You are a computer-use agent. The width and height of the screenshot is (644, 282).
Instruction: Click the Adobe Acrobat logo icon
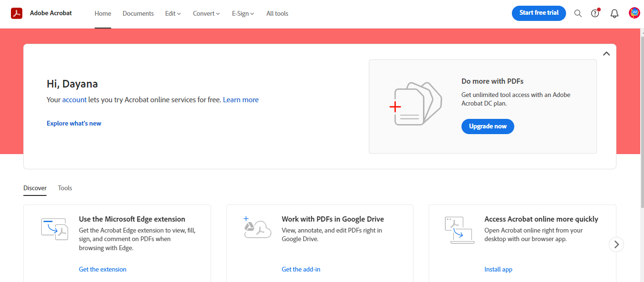[17, 13]
